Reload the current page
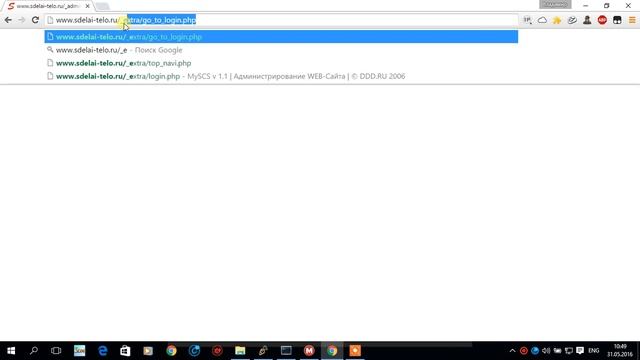This screenshot has width=640, height=360. [35, 20]
